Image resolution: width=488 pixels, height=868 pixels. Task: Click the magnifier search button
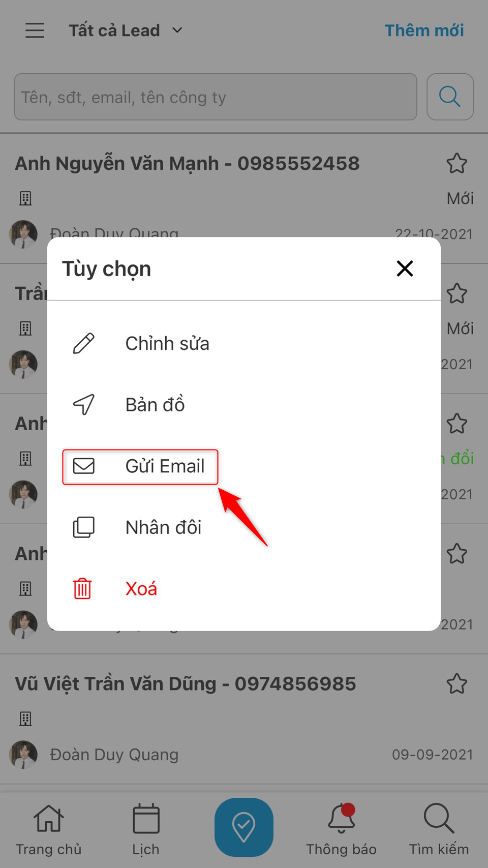(450, 97)
